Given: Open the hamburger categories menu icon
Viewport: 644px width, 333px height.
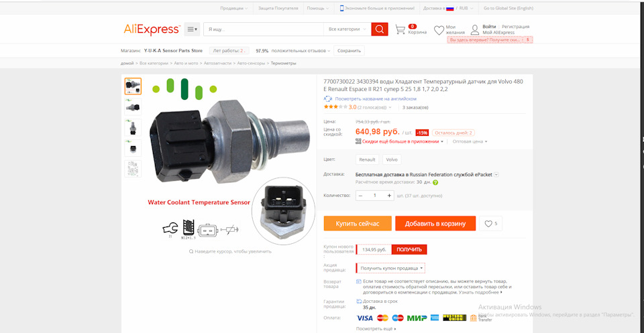Looking at the screenshot, I should click(x=192, y=29).
